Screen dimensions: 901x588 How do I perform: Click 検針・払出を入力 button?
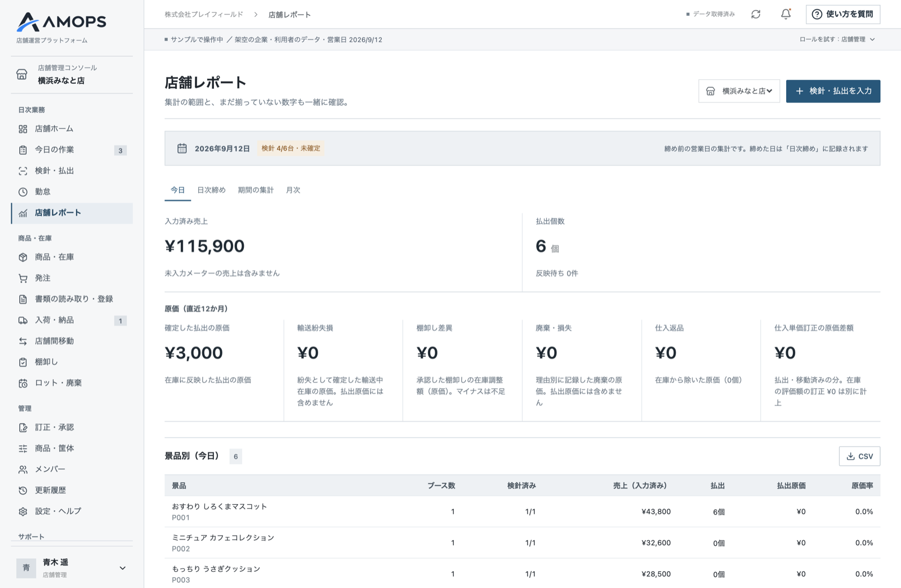point(833,91)
